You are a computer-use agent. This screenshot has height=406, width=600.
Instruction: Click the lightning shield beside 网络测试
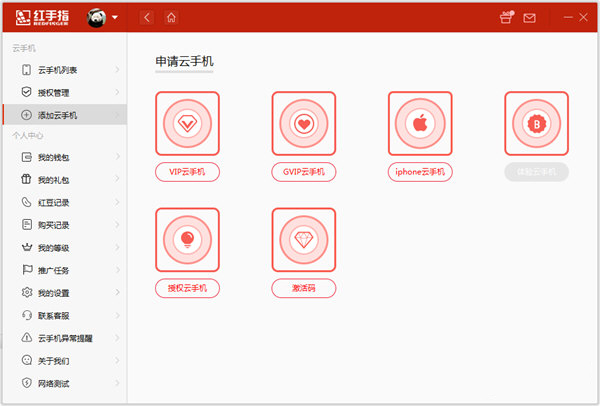pos(26,383)
